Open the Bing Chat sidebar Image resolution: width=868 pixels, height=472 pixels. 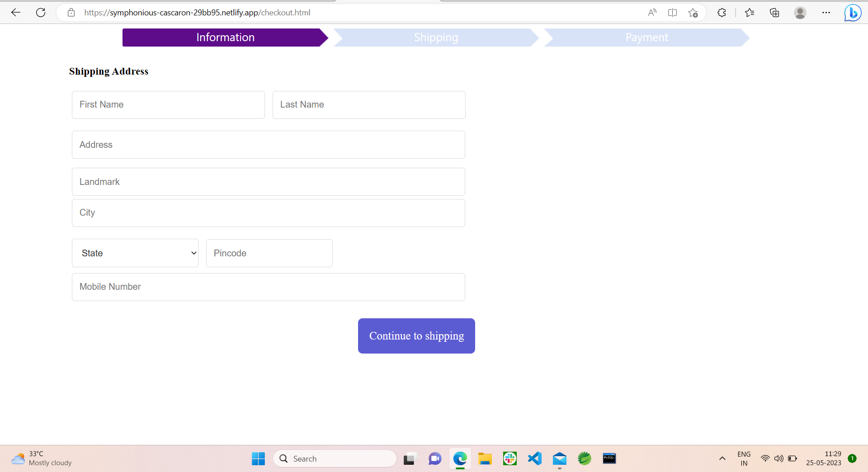pos(853,12)
